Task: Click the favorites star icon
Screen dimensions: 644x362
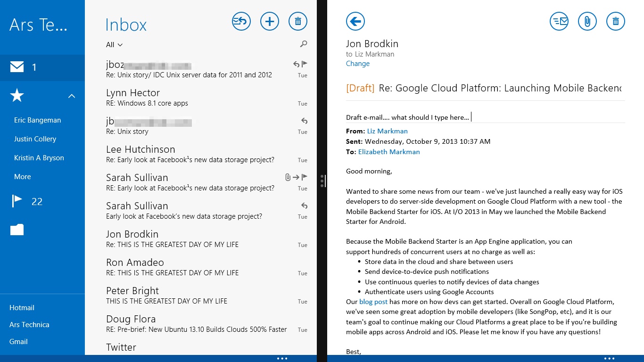Action: click(17, 96)
